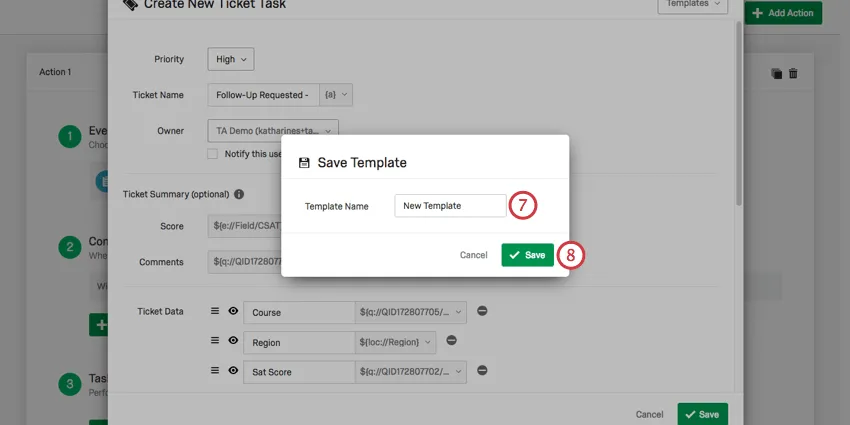Click the drag handle for the Course row
This screenshot has width=850, height=425.
[x=214, y=312]
